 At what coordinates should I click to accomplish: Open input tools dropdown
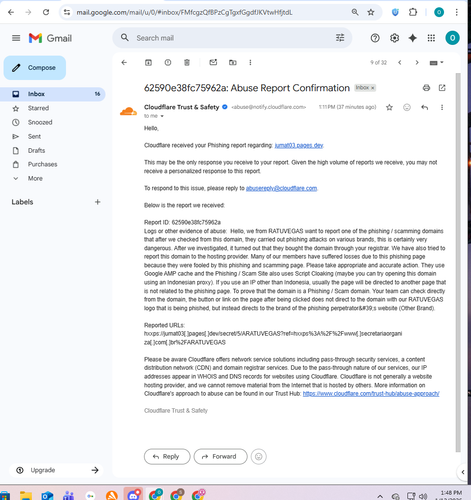point(436,63)
